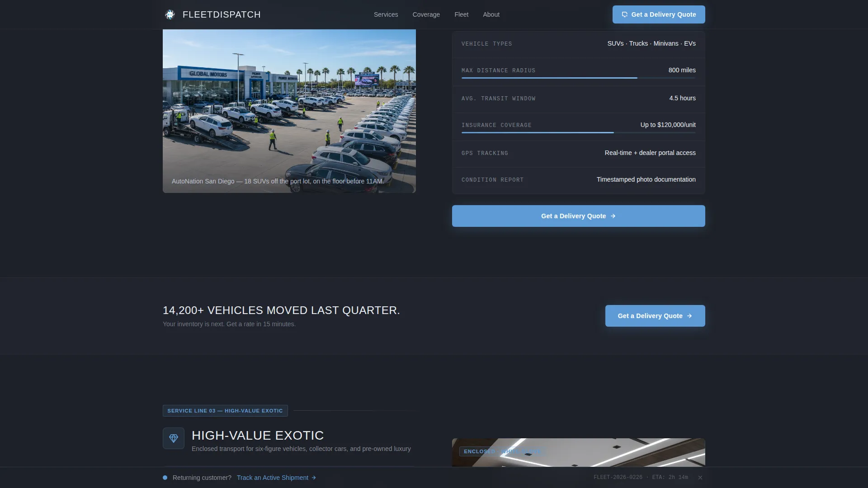Click the Avg. Transit Window label
Image resolution: width=868 pixels, height=488 pixels.
point(498,99)
